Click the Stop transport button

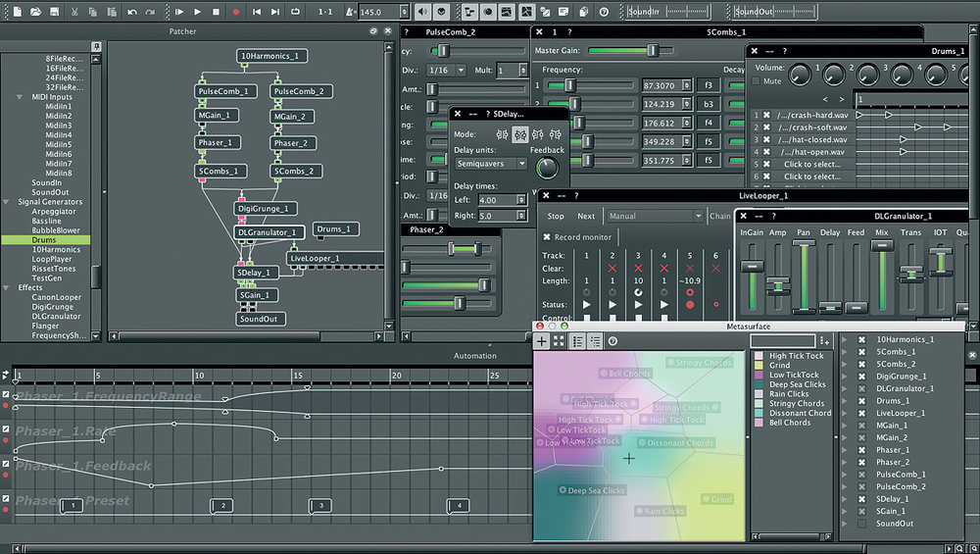pos(217,11)
